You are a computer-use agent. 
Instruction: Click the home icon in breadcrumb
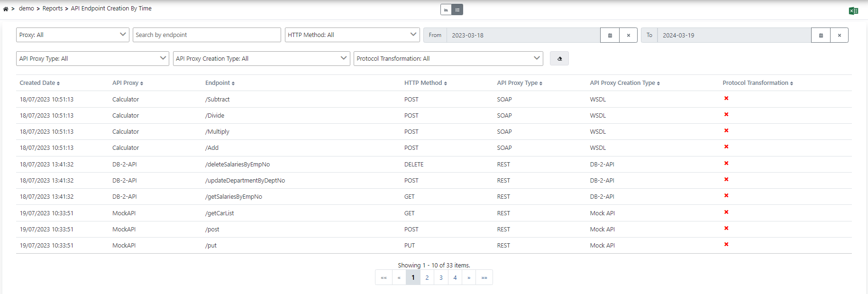point(6,9)
